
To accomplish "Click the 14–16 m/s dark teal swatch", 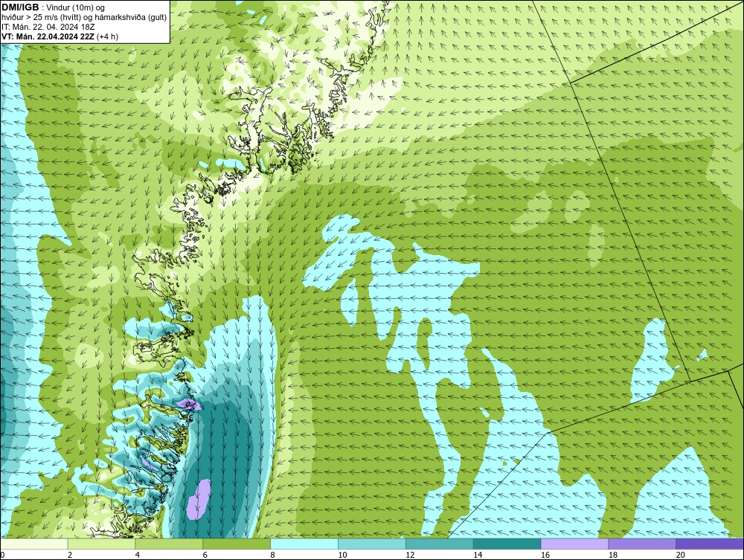I will click(507, 544).
